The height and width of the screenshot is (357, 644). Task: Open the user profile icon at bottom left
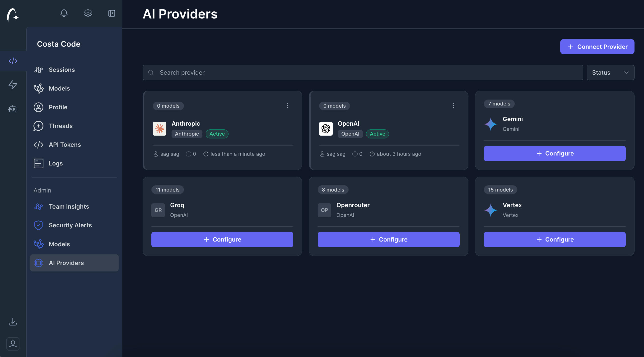pos(13,344)
